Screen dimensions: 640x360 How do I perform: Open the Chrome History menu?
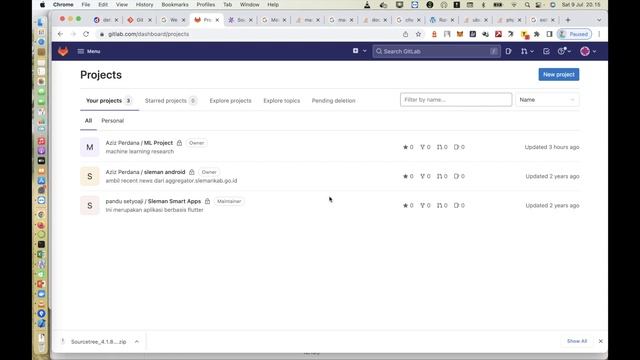point(144,5)
